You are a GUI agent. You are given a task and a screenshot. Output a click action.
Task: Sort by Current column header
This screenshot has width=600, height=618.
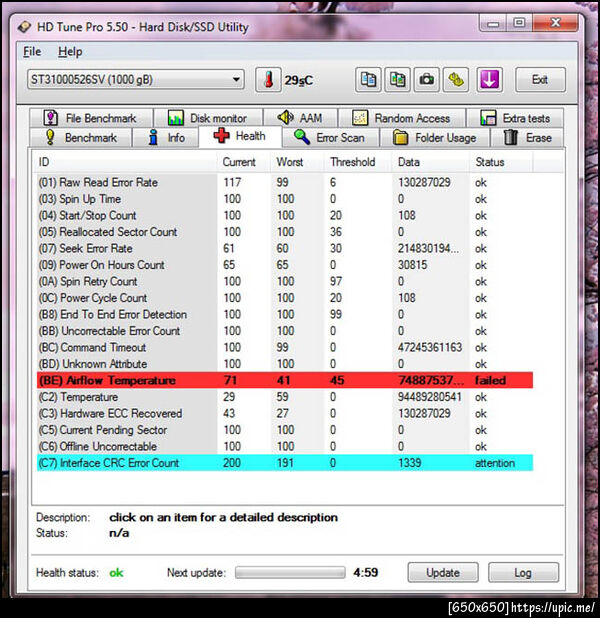click(x=243, y=162)
